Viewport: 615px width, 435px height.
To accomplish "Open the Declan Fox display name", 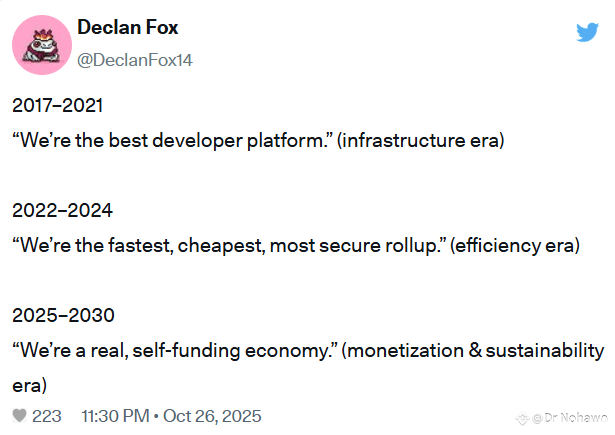I will tap(127, 27).
